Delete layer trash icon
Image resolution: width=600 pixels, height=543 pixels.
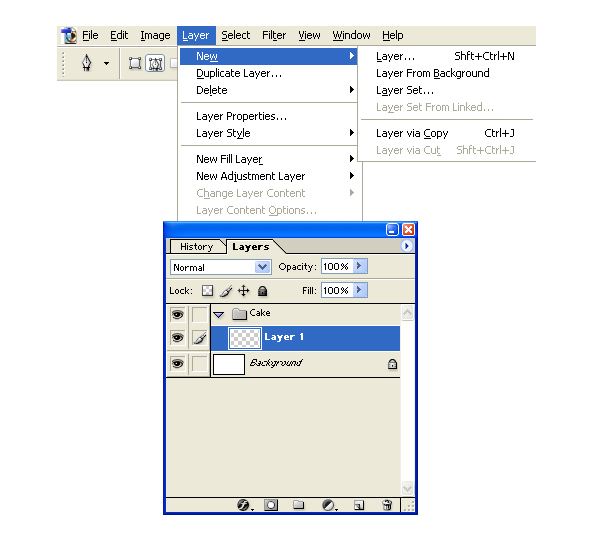click(x=387, y=505)
